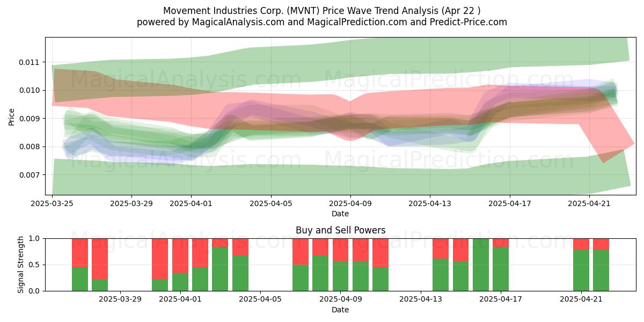Select the 'Buy and Sell Powers' chart title

click(340, 230)
